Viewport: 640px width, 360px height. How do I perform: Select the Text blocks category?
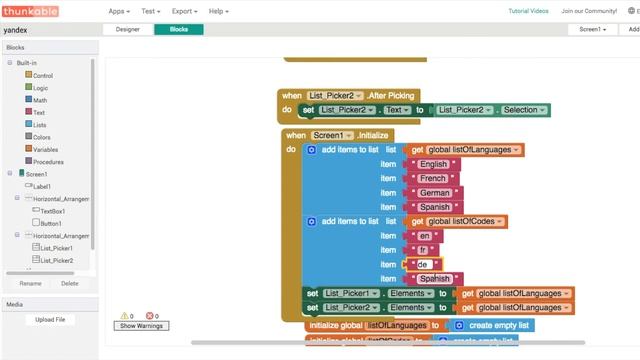(35, 112)
